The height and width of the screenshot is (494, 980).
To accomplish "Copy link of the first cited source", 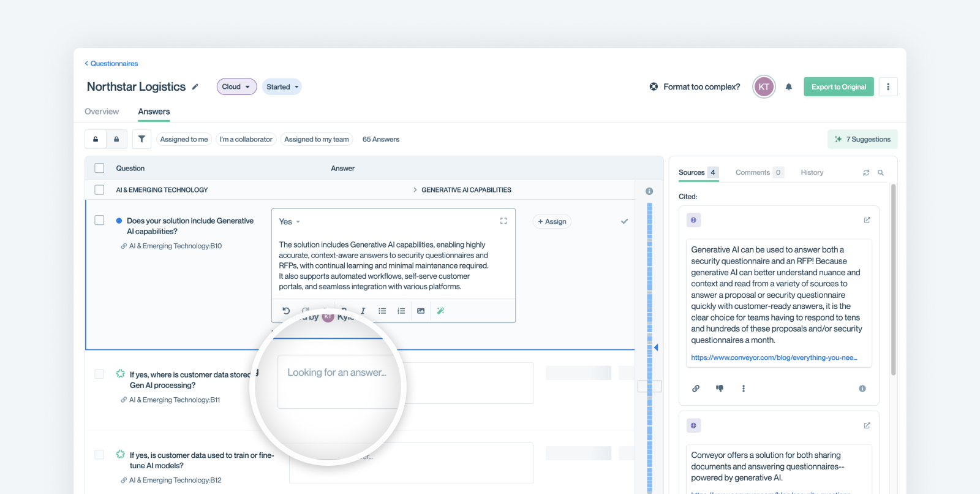I will point(696,389).
